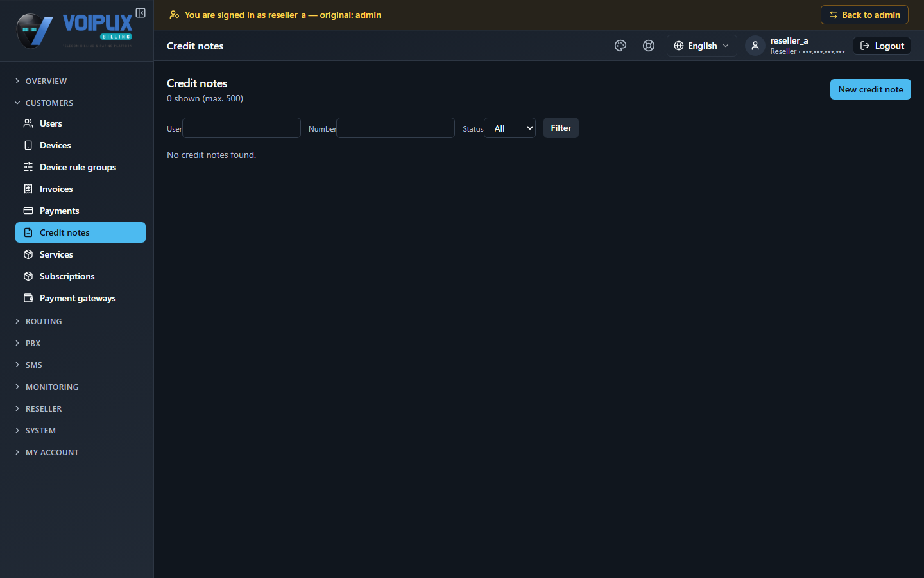Click the Payments card icon
This screenshot has height=578, width=924.
pos(28,211)
